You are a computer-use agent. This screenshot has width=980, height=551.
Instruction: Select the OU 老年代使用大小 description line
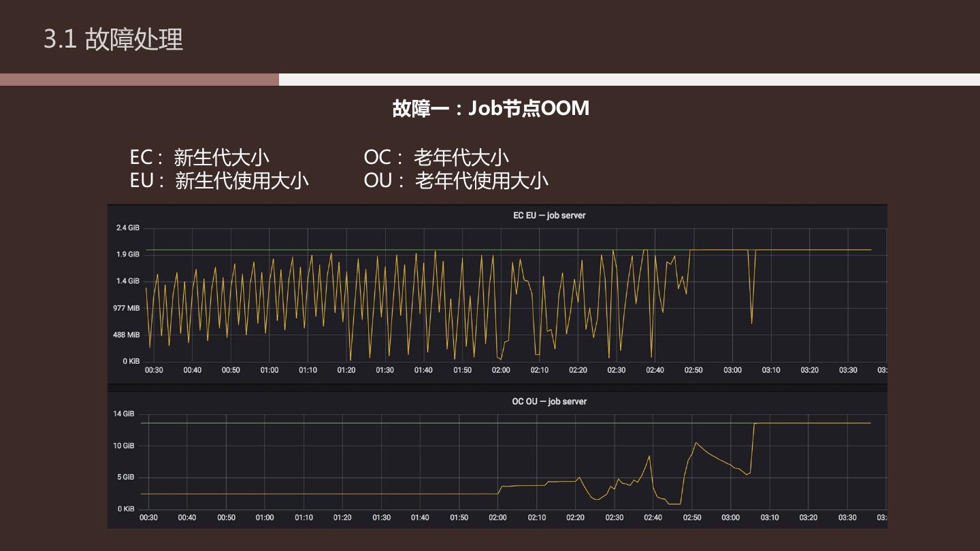(x=456, y=180)
